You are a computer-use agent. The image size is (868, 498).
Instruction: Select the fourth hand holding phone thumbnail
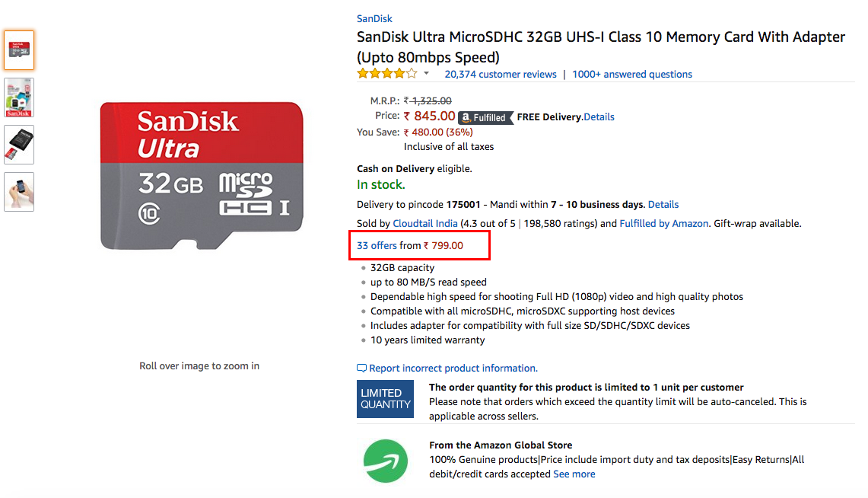(19, 192)
